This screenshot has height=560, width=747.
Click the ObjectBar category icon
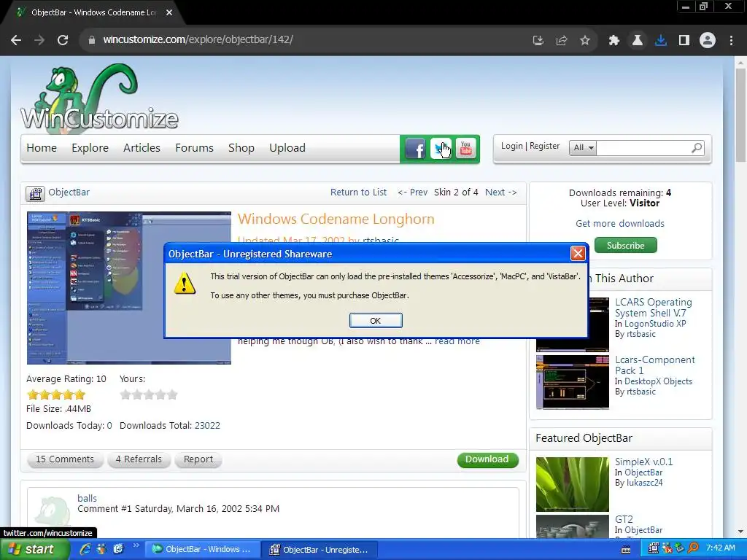point(35,193)
